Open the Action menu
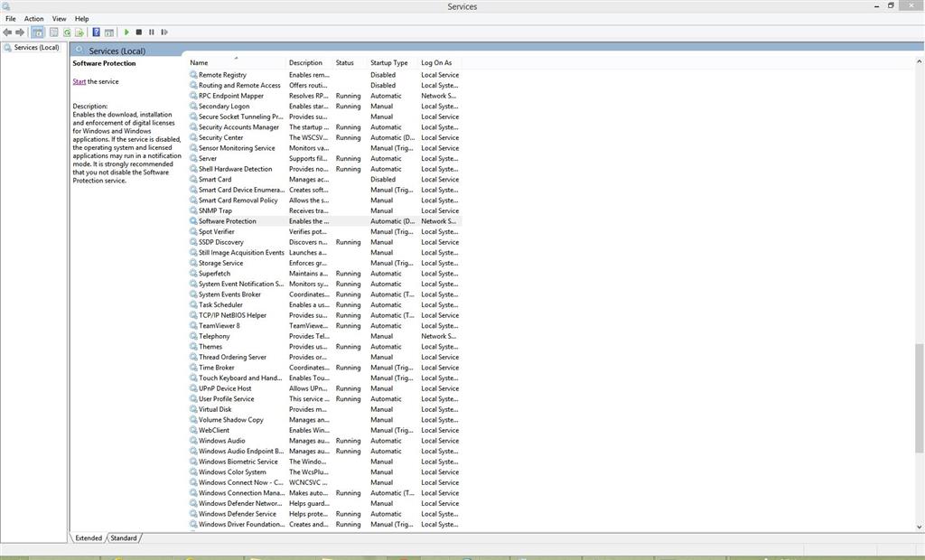Image resolution: width=925 pixels, height=560 pixels. (33, 19)
